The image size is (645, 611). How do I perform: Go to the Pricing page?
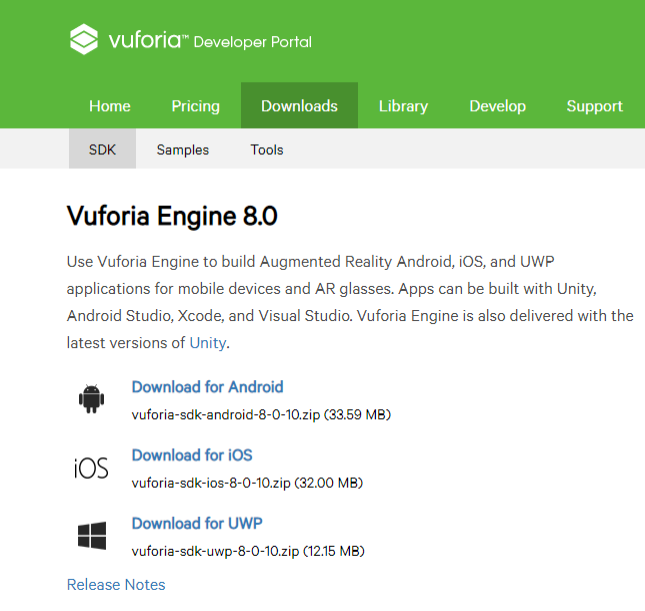195,106
